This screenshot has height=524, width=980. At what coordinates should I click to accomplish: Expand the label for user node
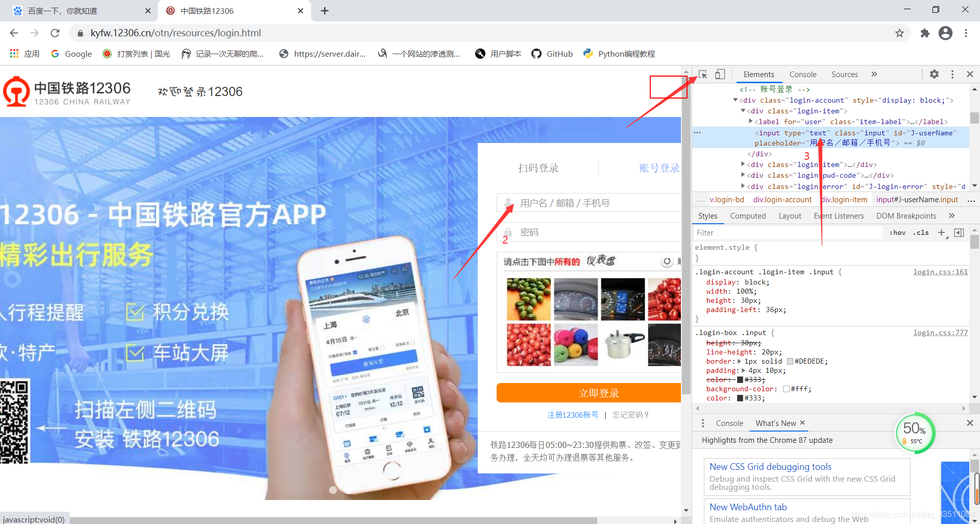pos(750,122)
